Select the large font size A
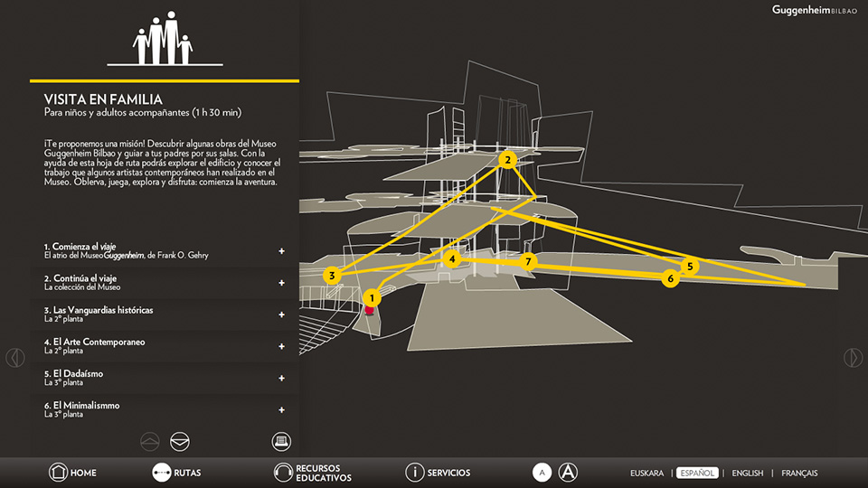Viewport: 868px width, 488px height. coord(568,473)
